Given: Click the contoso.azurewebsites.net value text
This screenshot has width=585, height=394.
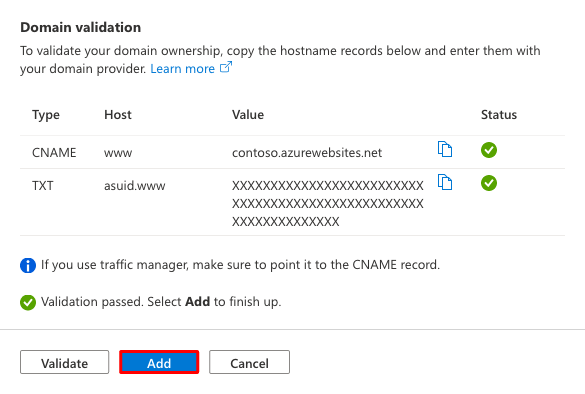Looking at the screenshot, I should pos(307,153).
